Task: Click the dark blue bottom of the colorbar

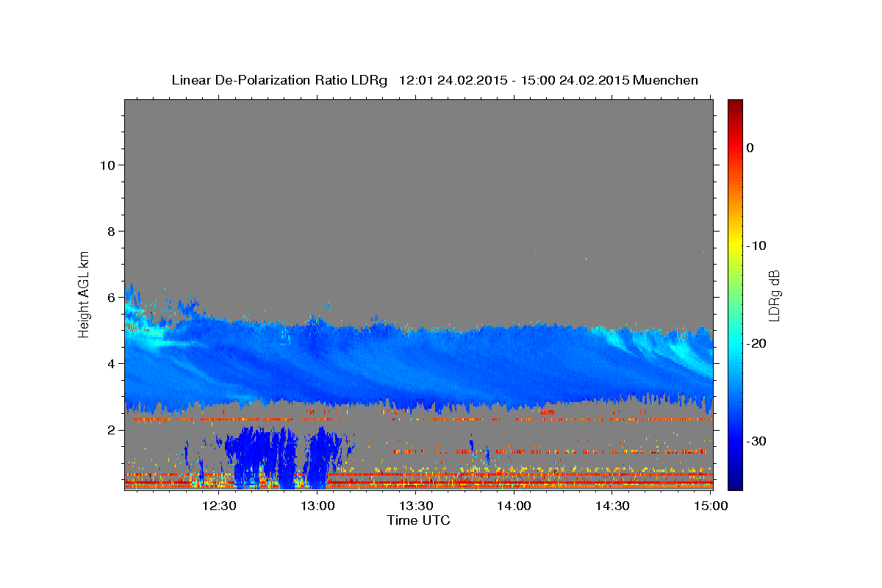Action: pyautogui.click(x=735, y=481)
